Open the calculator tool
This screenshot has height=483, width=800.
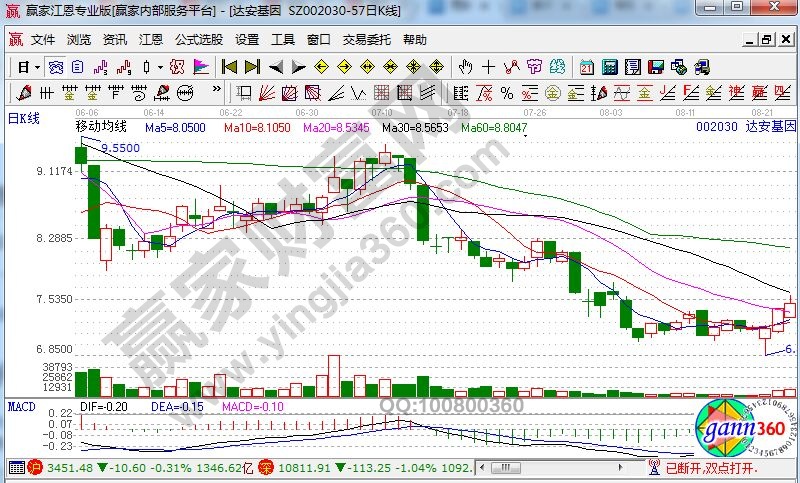tap(609, 67)
